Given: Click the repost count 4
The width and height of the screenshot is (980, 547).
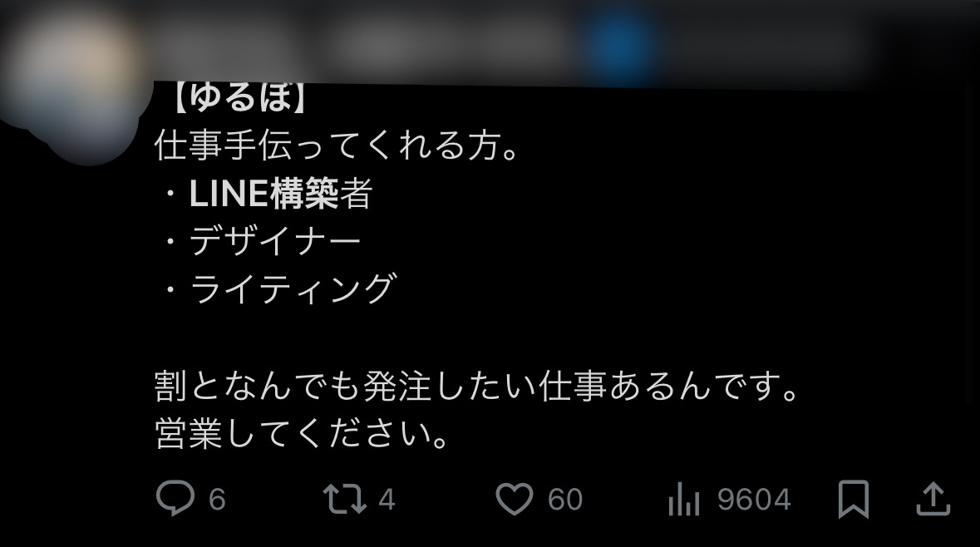Looking at the screenshot, I should click(x=387, y=500).
